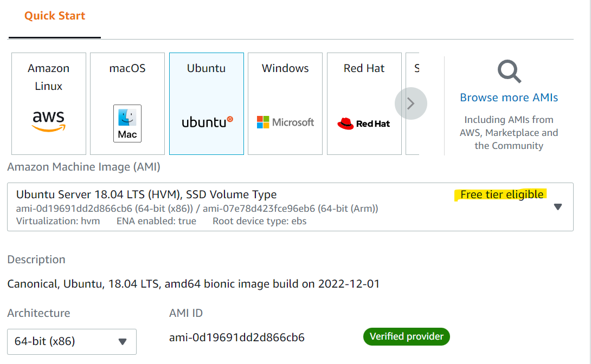Select the Amazon Linux AMI card
This screenshot has width=591, height=364.
click(49, 103)
